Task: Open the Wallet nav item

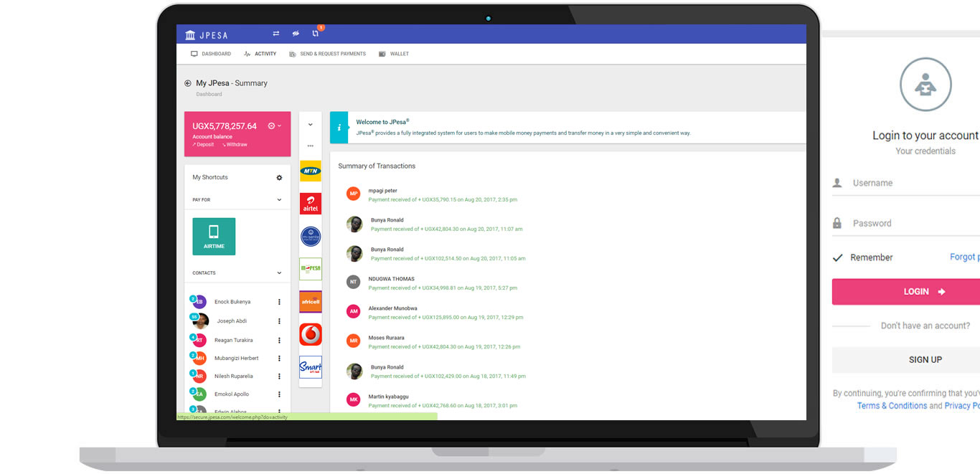Action: coord(394,54)
